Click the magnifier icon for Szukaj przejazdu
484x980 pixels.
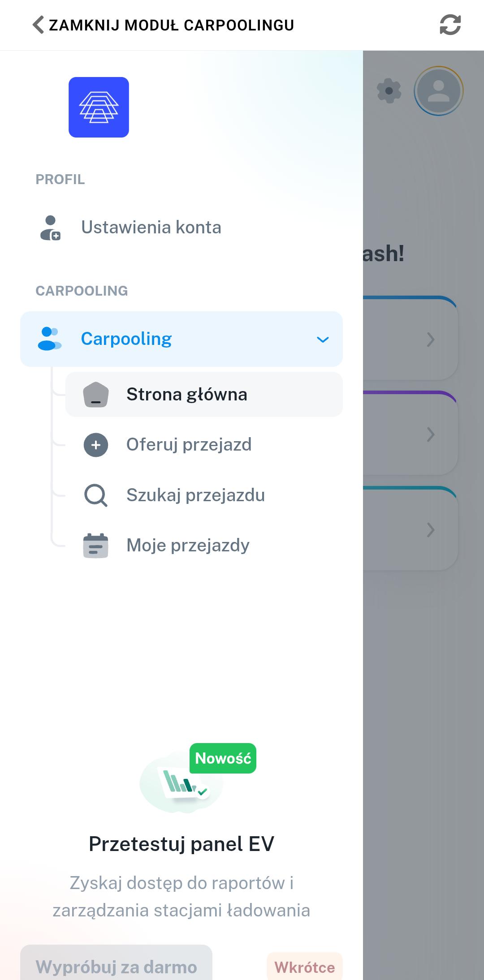point(96,495)
